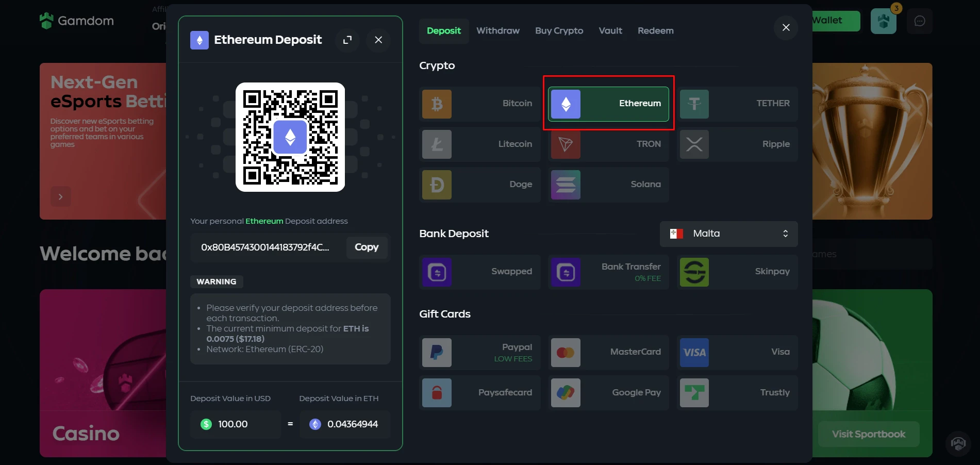Image resolution: width=980 pixels, height=465 pixels.
Task: Copy the Ethereum deposit address
Action: pyautogui.click(x=367, y=247)
